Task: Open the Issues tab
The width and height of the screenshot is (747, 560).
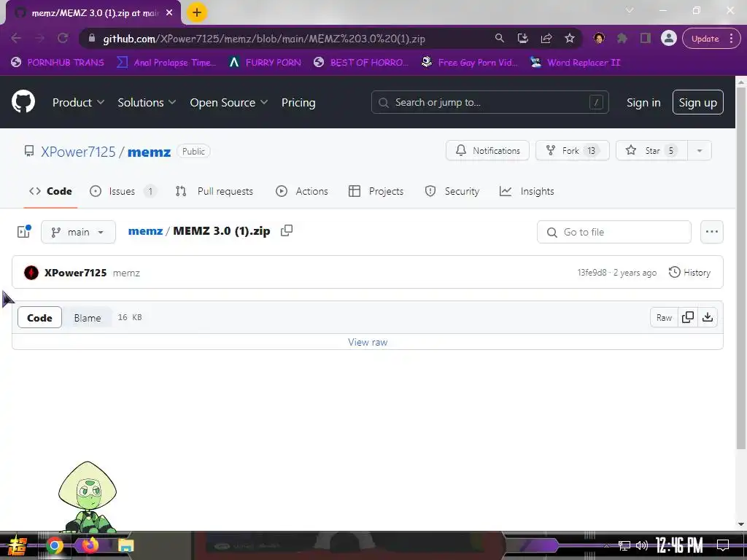Action: point(123,191)
